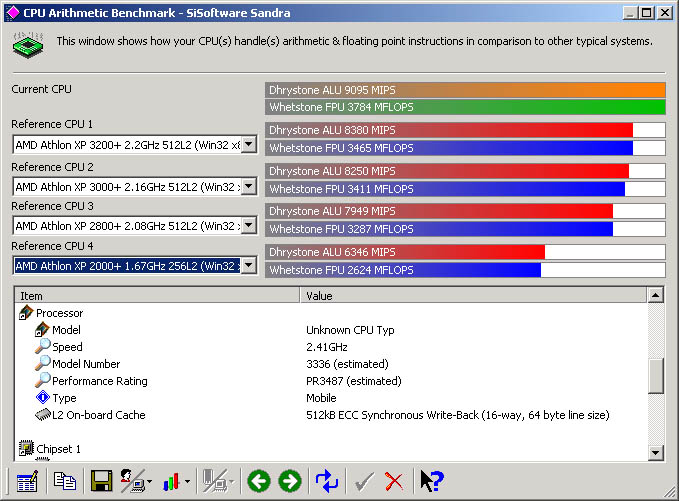This screenshot has height=501, width=679.
Task: Select the Performance Rating row
Action: [x=99, y=381]
